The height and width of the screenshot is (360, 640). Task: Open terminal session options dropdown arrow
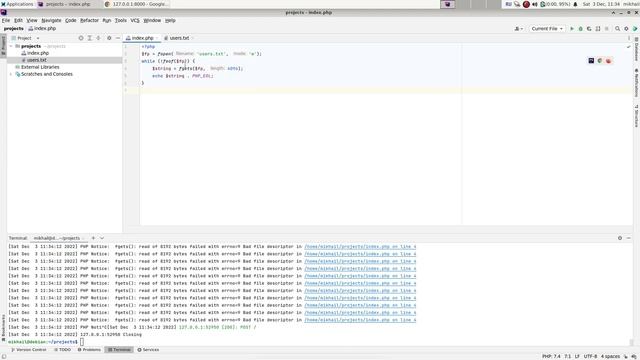pyautogui.click(x=102, y=238)
